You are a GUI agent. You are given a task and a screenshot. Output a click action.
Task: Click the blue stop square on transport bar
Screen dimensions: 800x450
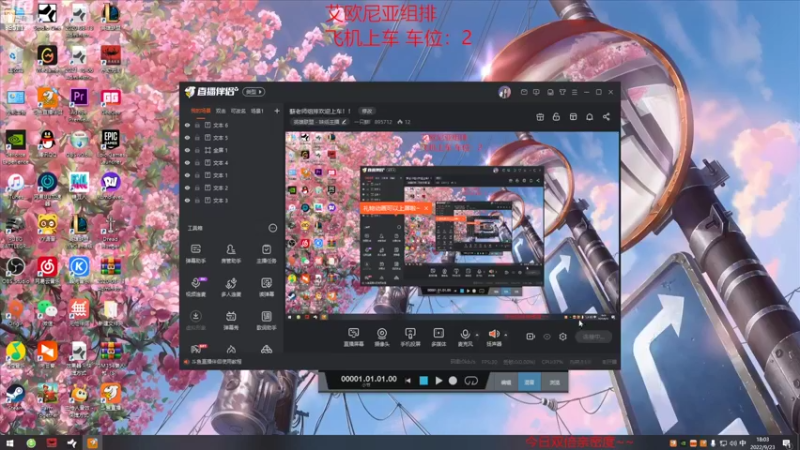point(423,381)
